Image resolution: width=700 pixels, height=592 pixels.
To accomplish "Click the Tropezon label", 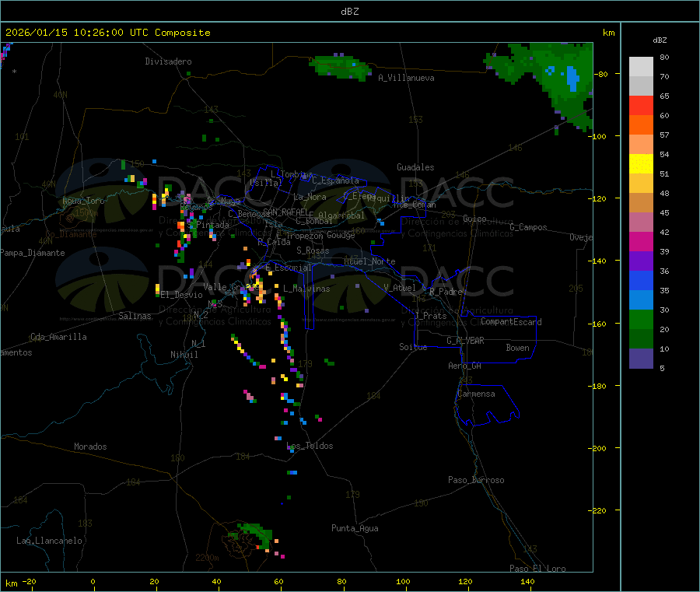I will coord(304,235).
